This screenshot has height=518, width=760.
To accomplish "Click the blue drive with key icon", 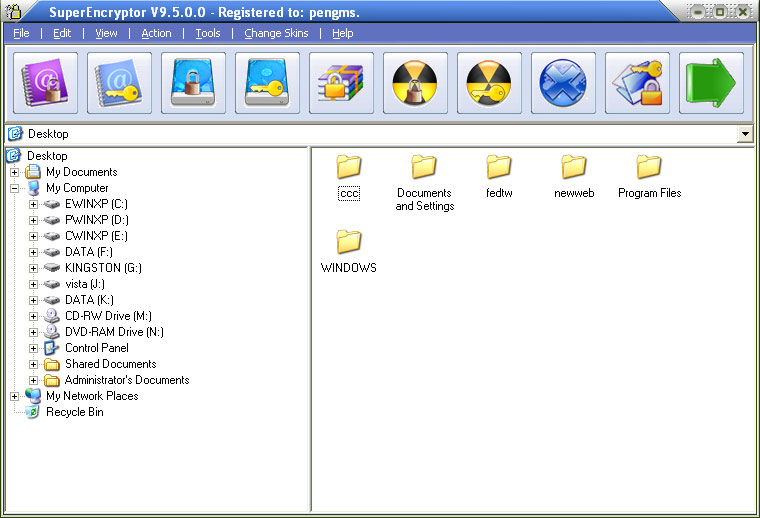I will click(x=267, y=83).
